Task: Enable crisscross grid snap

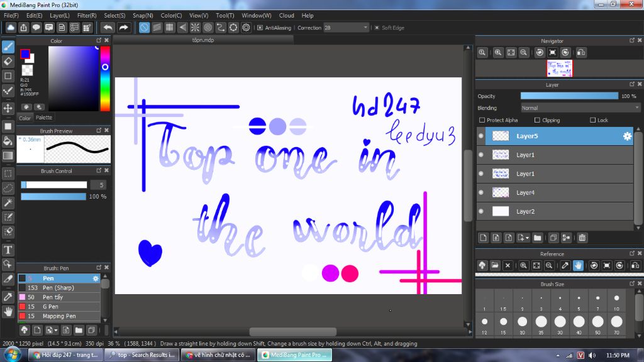Action: (x=170, y=28)
